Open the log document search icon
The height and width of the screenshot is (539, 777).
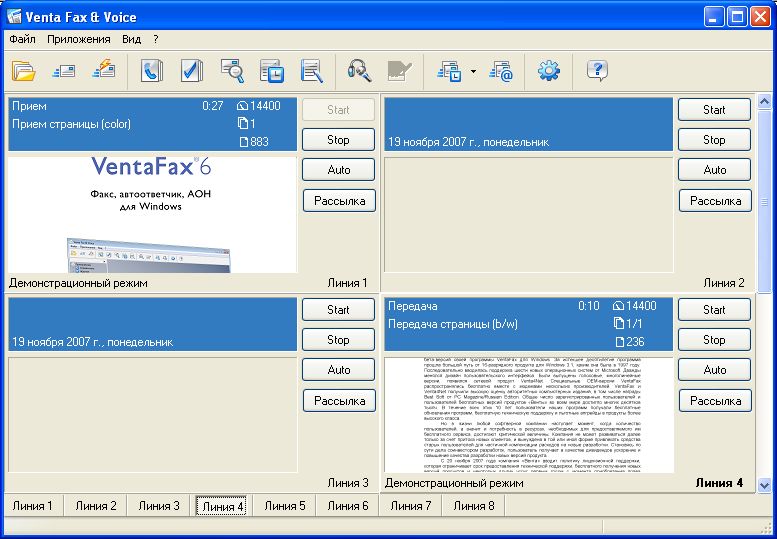pyautogui.click(x=312, y=71)
